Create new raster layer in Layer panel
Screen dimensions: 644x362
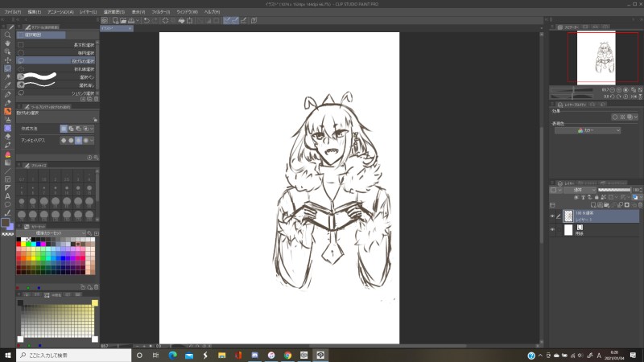coord(593,205)
